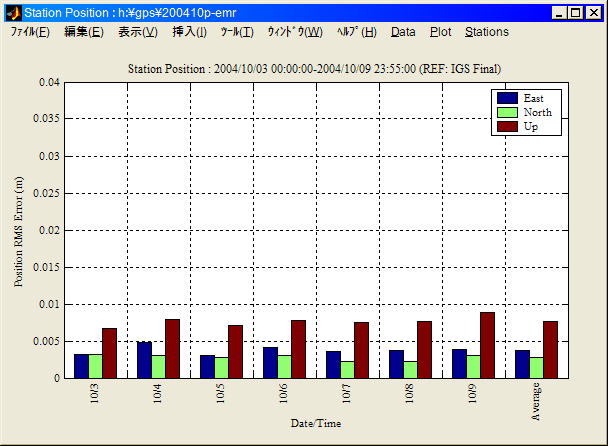Open the ウィンドウ(W) menu

[294, 32]
